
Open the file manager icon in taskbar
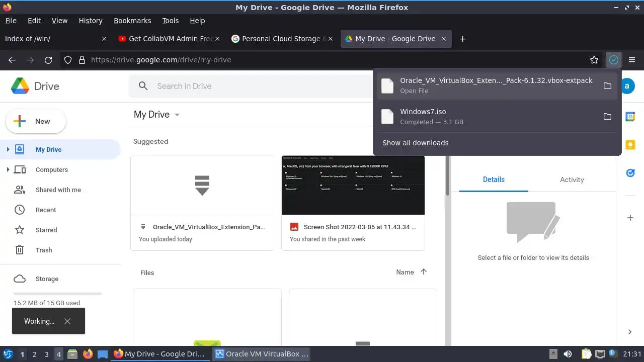pyautogui.click(x=72, y=354)
